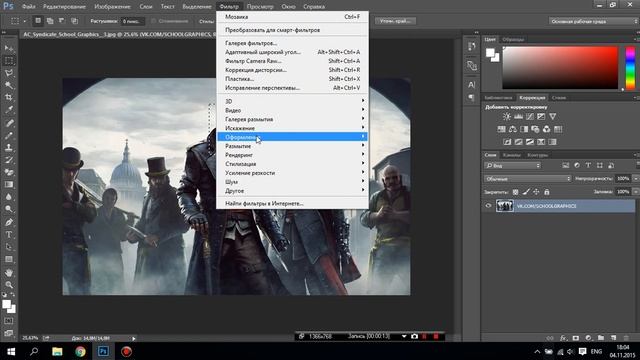Select the Eyedropper tool

pos(9,109)
